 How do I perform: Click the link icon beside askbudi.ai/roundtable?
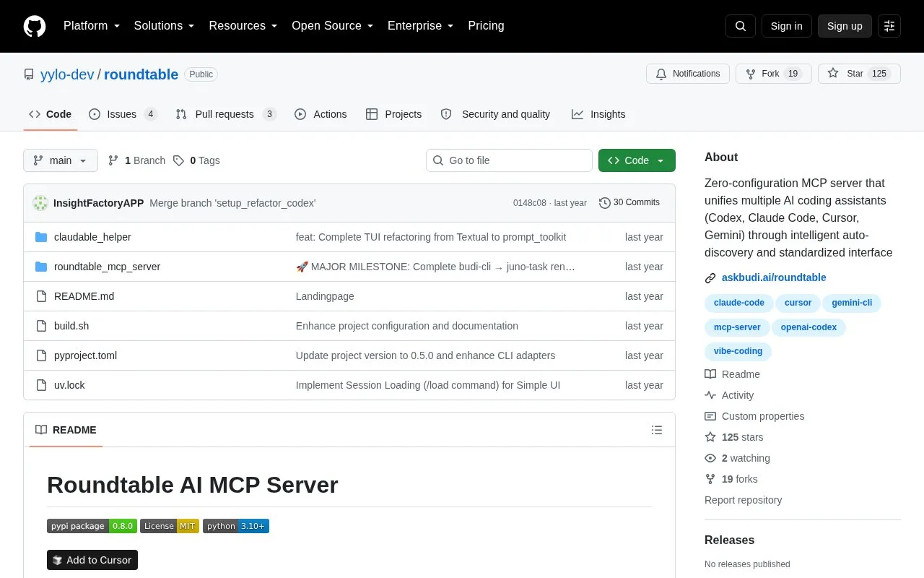tap(710, 277)
